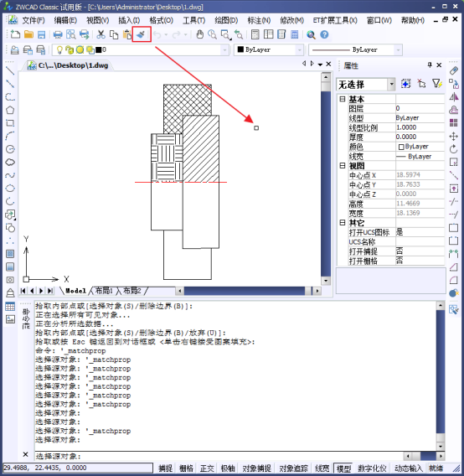Collapse the 基本 properties group

click(x=343, y=99)
